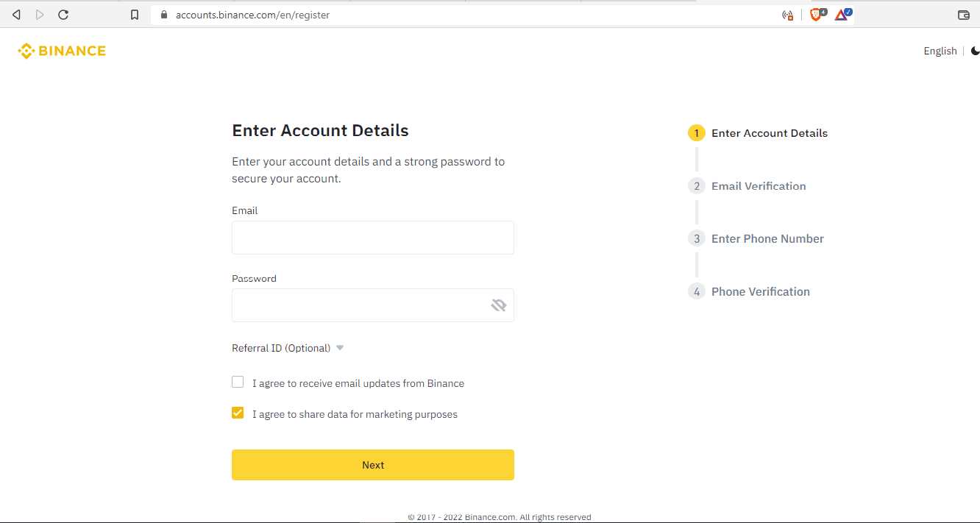The image size is (980, 523).
Task: Open the English language selector
Action: point(940,51)
